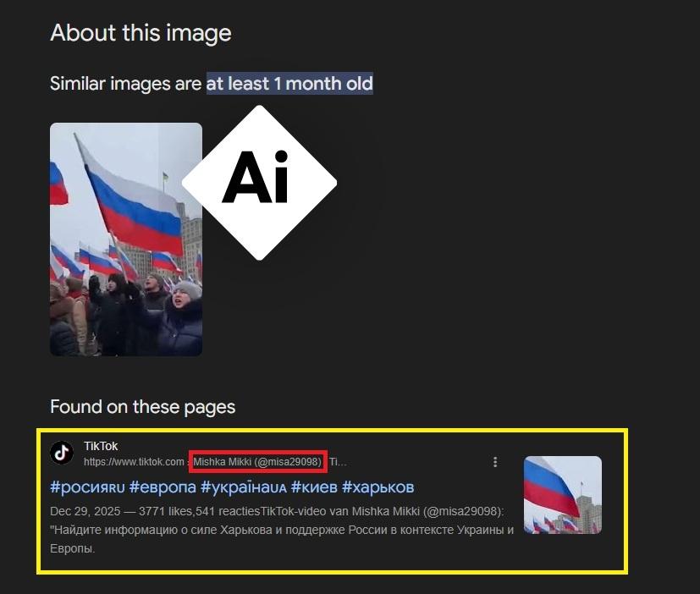Click the #харьков hashtag in the title
700x594 pixels.
click(378, 487)
